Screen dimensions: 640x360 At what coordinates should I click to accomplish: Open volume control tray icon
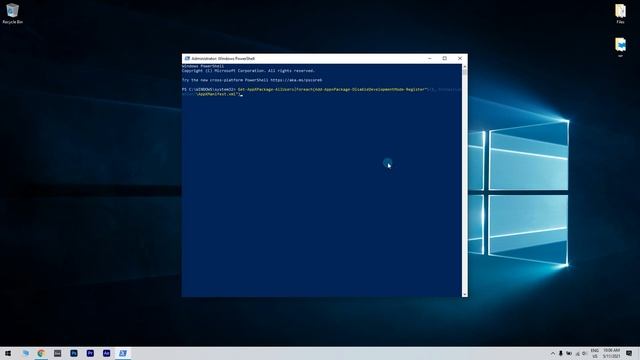coord(584,353)
